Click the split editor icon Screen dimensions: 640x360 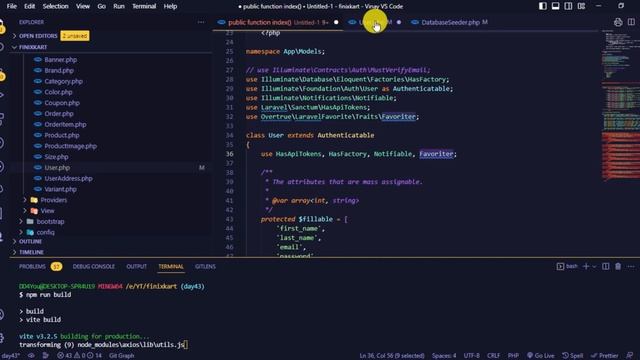pyautogui.click(x=631, y=22)
